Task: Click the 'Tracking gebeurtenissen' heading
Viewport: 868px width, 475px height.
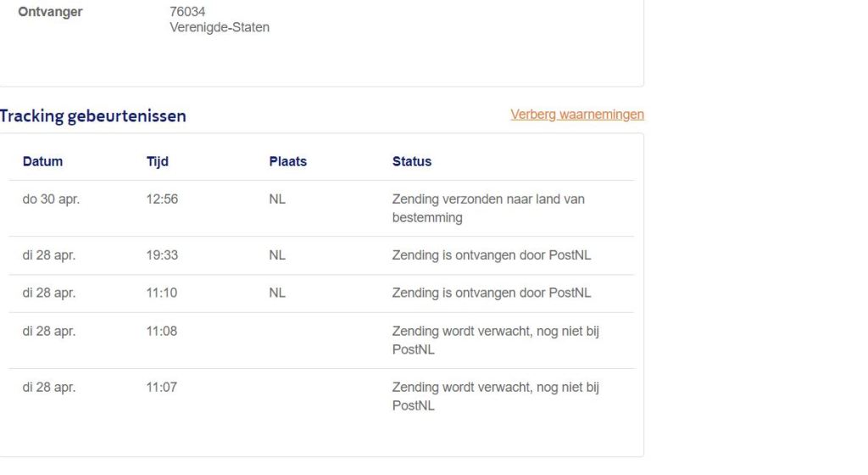Action: tap(93, 117)
